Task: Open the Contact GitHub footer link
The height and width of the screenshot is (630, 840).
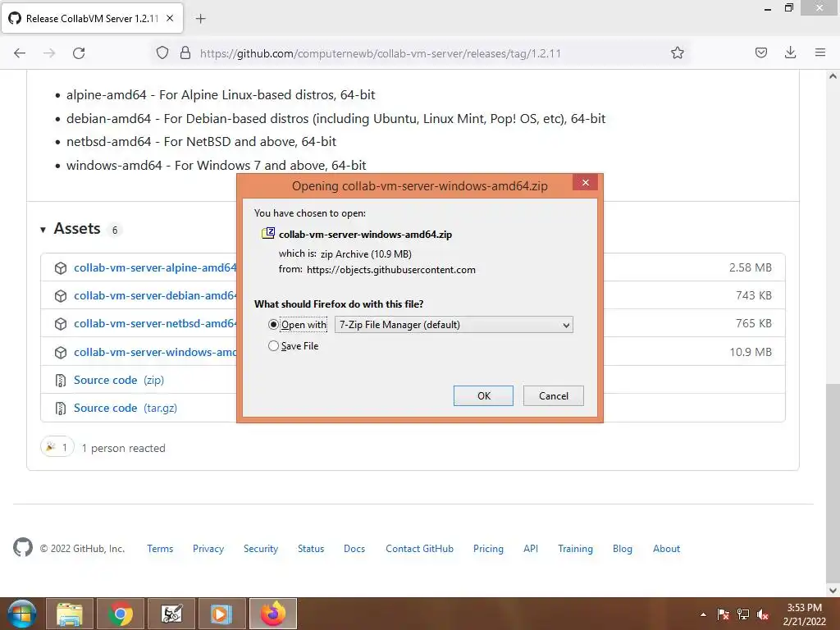Action: tap(419, 549)
